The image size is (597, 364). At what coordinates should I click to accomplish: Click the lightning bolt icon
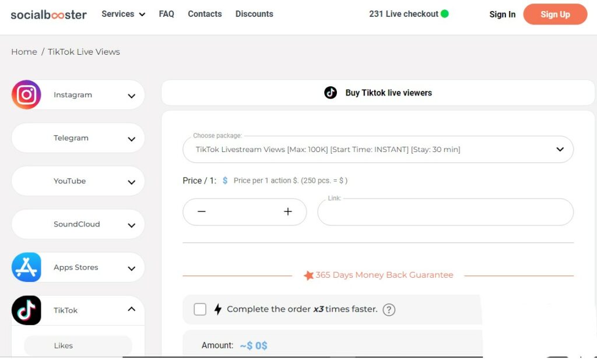(218, 309)
